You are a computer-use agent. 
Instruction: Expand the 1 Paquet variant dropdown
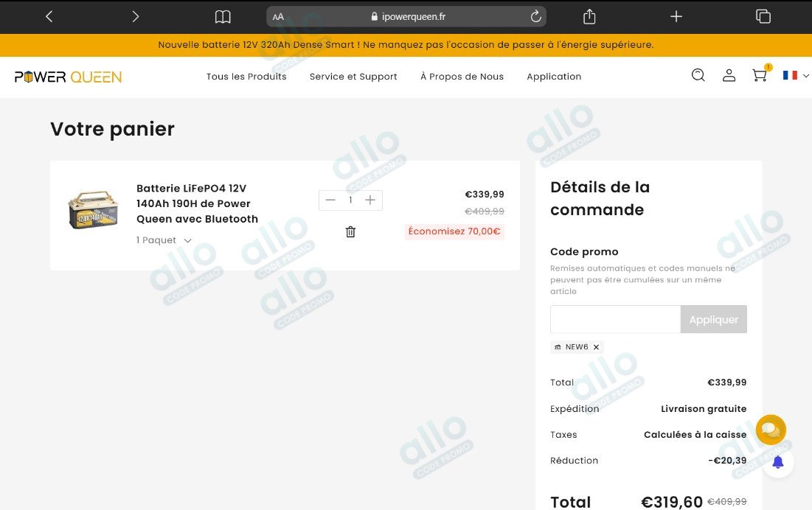[x=164, y=240]
